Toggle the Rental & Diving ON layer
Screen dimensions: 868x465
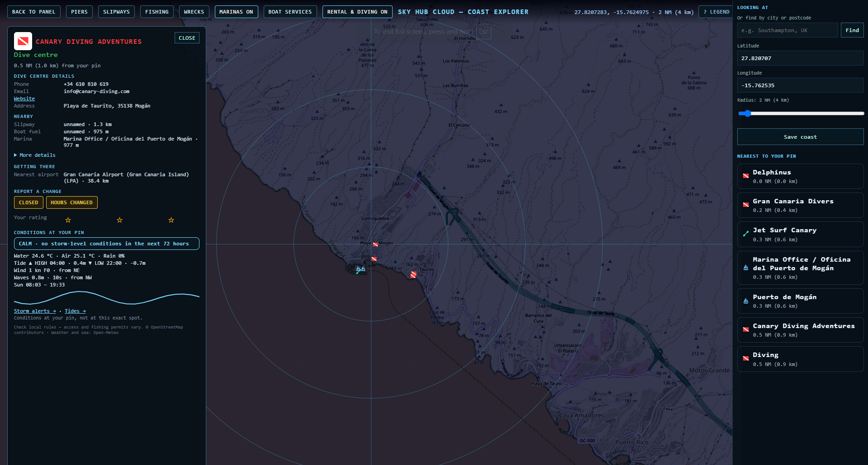click(357, 12)
